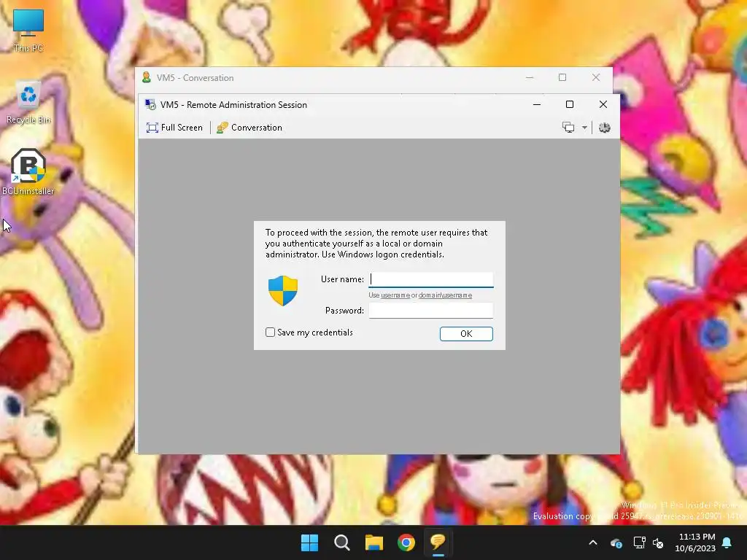This screenshot has height=560, width=747.
Task: Open the This PC desktop icon
Action: [x=28, y=29]
